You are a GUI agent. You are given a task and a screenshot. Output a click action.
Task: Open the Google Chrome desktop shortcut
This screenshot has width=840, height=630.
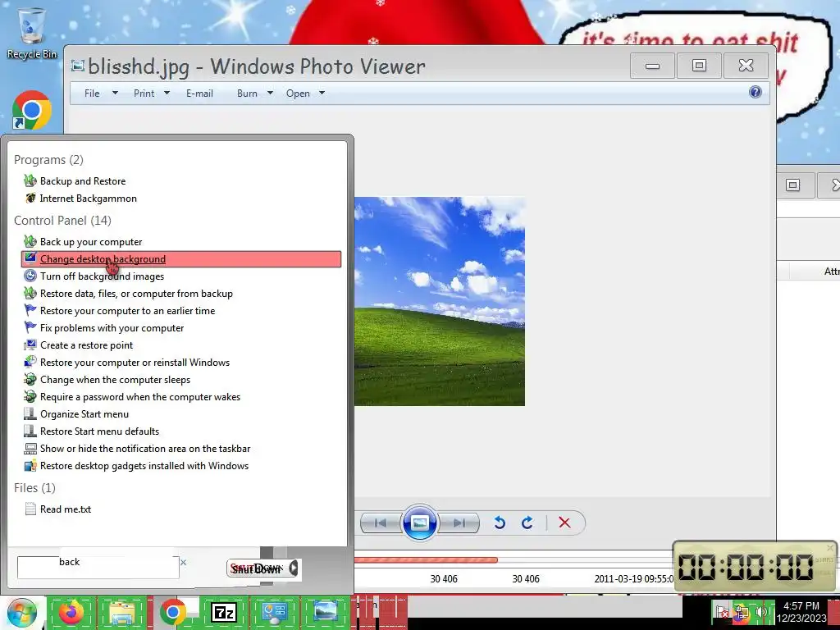[32, 110]
